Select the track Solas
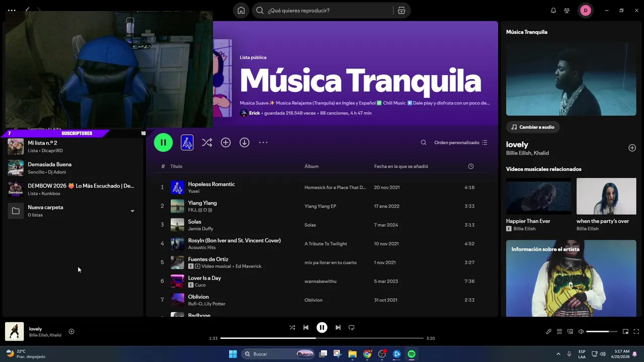Image resolution: width=644 pixels, height=362 pixels. click(x=194, y=222)
